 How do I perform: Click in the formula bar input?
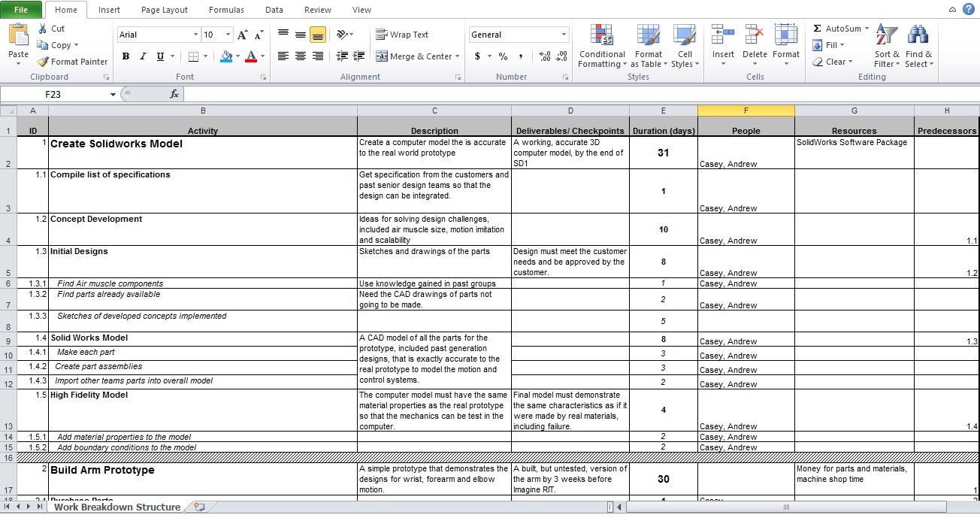580,94
